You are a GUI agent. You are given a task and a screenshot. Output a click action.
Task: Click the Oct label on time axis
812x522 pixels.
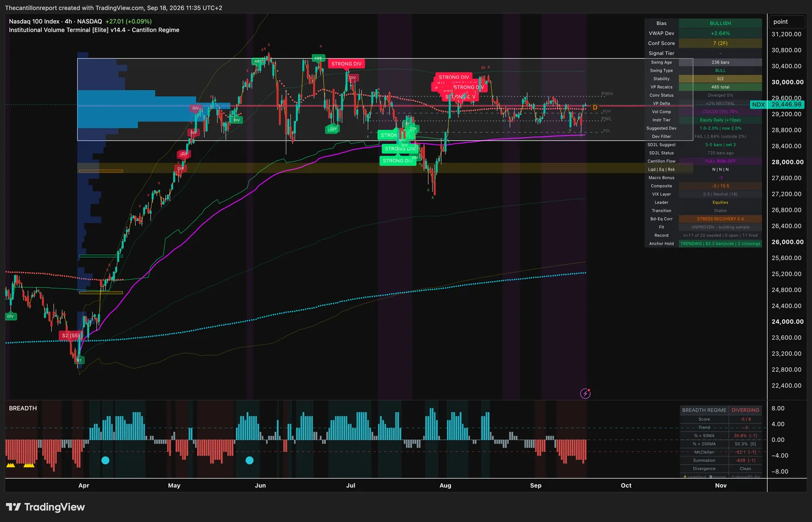pos(626,485)
